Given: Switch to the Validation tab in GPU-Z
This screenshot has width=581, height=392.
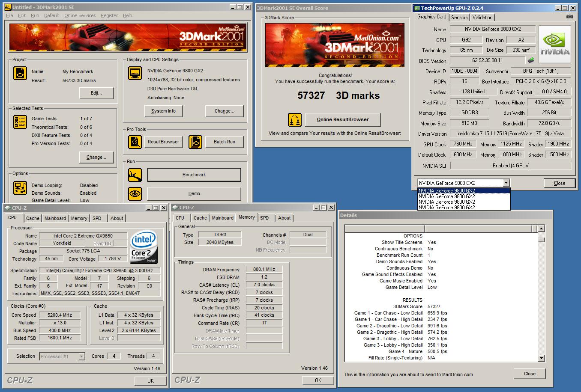Looking at the screenshot, I should (x=482, y=18).
